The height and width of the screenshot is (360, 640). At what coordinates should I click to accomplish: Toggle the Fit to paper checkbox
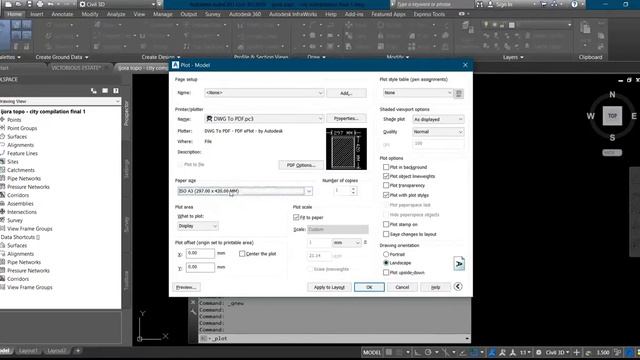[x=296, y=218]
